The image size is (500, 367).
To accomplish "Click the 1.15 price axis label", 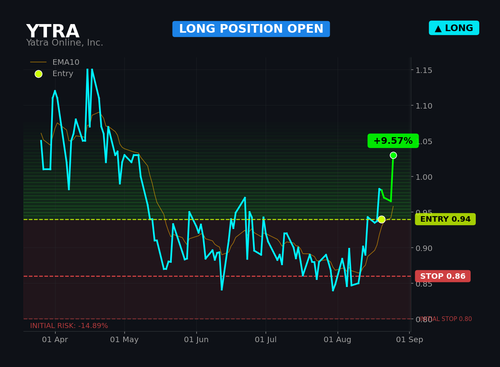I will 424,70.
